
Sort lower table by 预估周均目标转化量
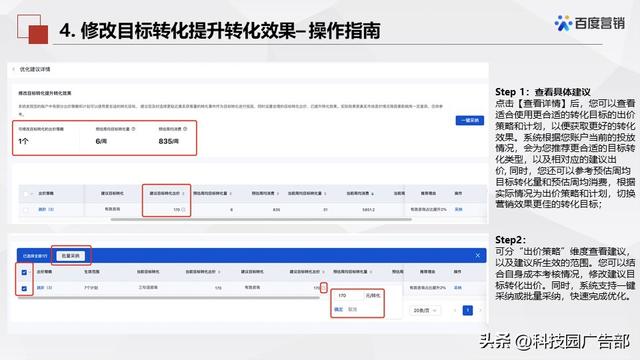click(x=371, y=272)
